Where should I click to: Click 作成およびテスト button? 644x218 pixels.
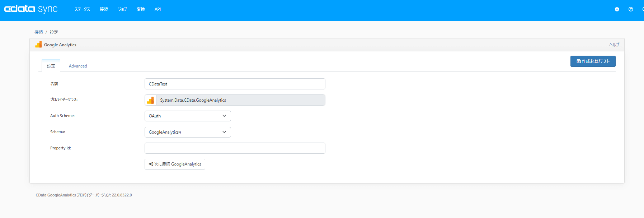click(593, 61)
